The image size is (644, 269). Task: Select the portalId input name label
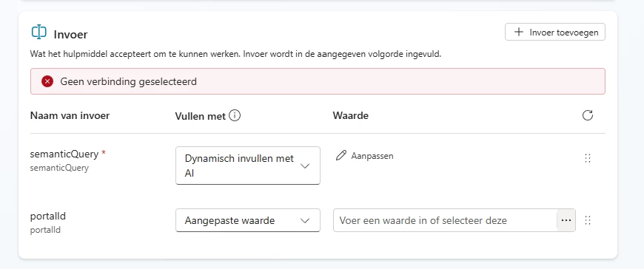click(47, 216)
